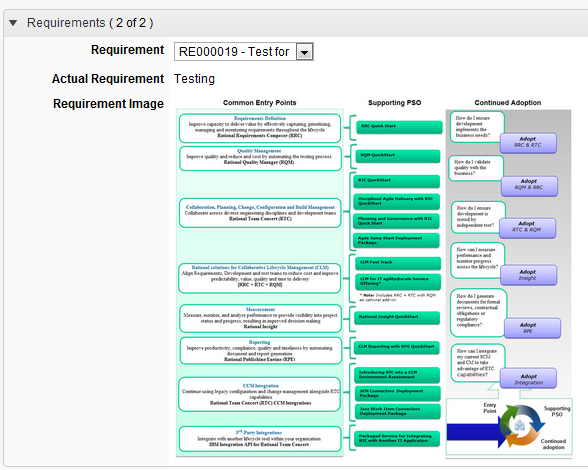Click the Measurement entry box
This screenshot has height=470, width=588.
tap(260, 318)
